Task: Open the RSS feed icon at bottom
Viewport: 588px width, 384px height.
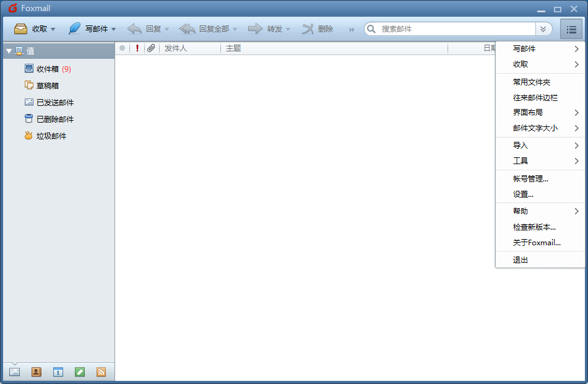Action: tap(102, 372)
